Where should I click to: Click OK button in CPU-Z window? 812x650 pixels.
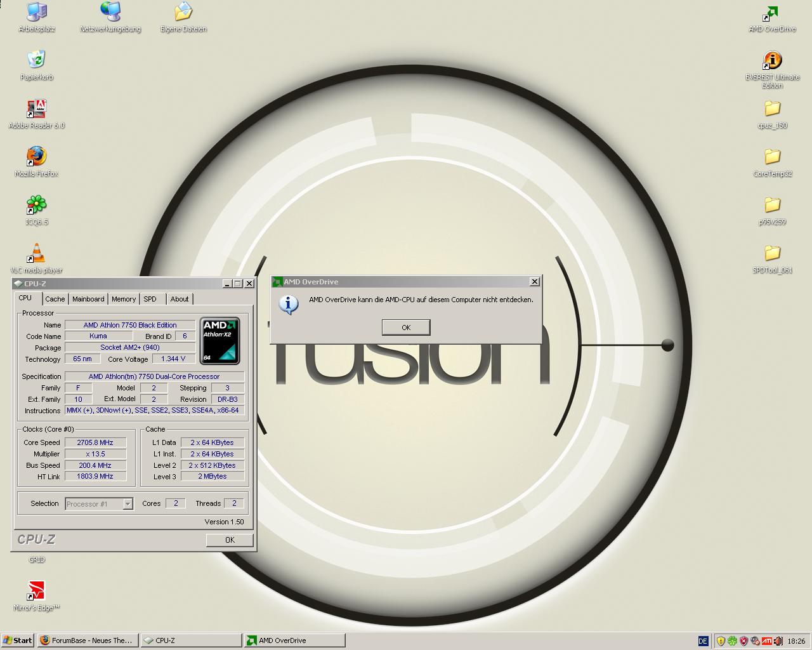pyautogui.click(x=230, y=540)
